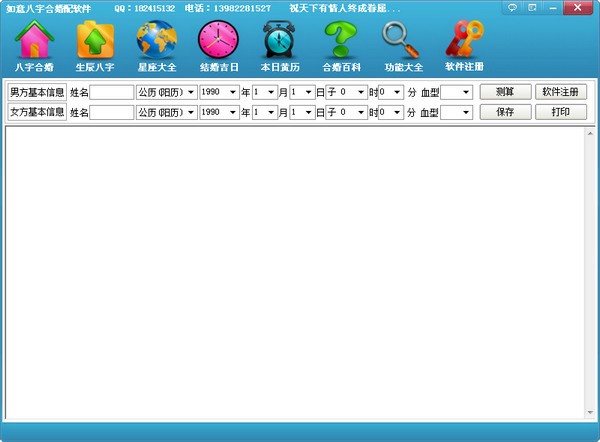Screen dimensions: 600x442
Task: Open male calendar type 公历(阳历) dropdown
Action: [x=167, y=92]
